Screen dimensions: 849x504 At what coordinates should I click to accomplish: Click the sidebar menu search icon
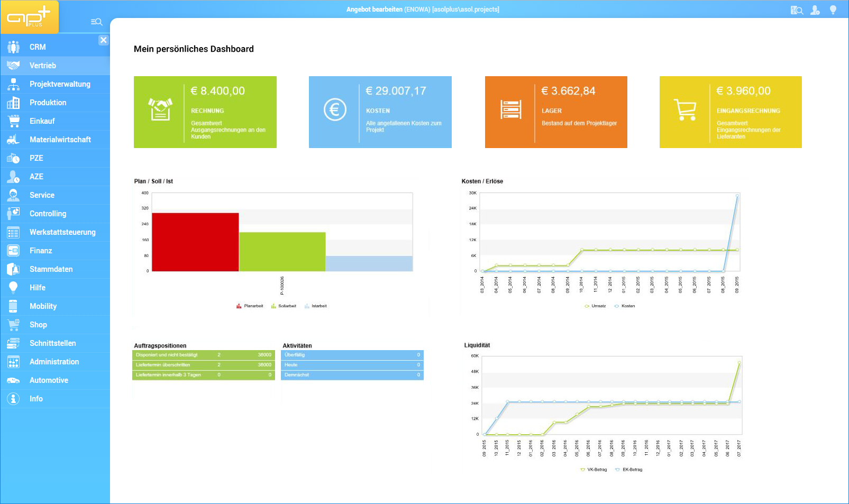(x=96, y=22)
